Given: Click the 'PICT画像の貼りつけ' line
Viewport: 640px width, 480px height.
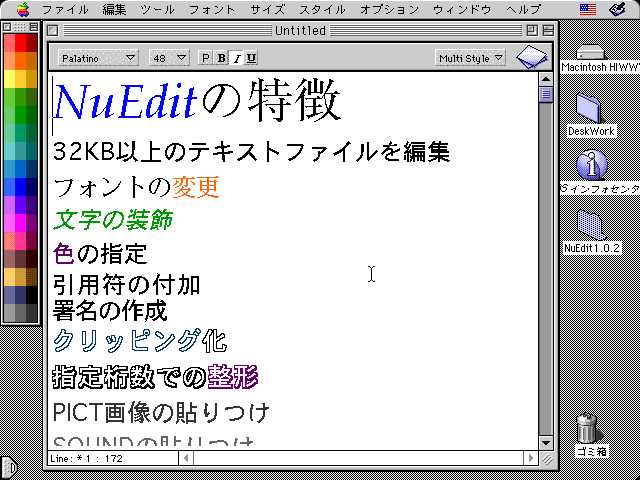Looking at the screenshot, I should (161, 413).
